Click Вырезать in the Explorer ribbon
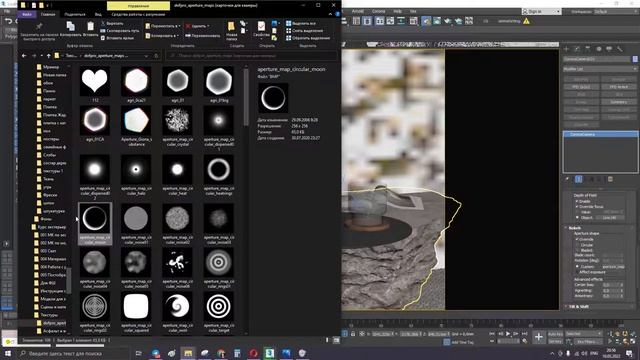 pos(112,23)
